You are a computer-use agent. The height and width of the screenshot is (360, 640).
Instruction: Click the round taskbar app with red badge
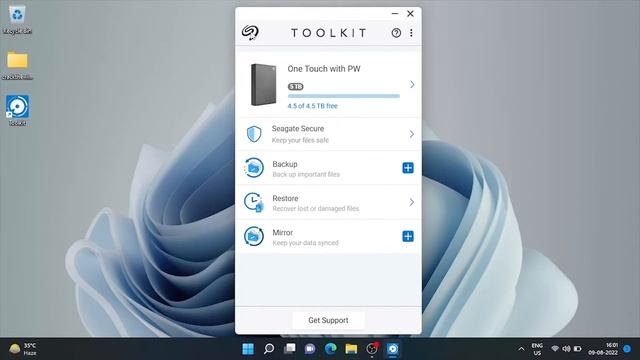point(372,349)
